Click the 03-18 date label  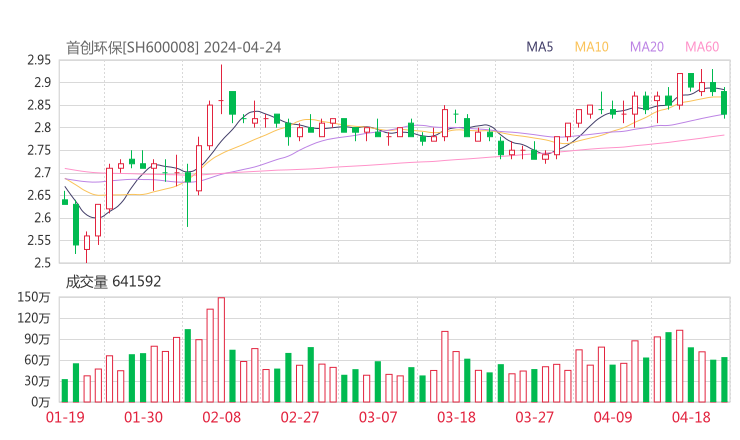(456, 417)
